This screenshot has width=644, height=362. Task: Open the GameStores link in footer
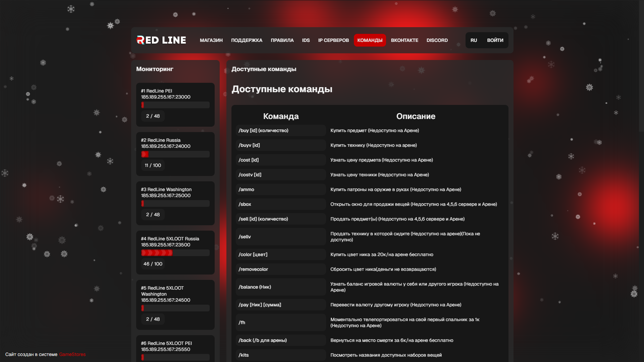click(72, 354)
